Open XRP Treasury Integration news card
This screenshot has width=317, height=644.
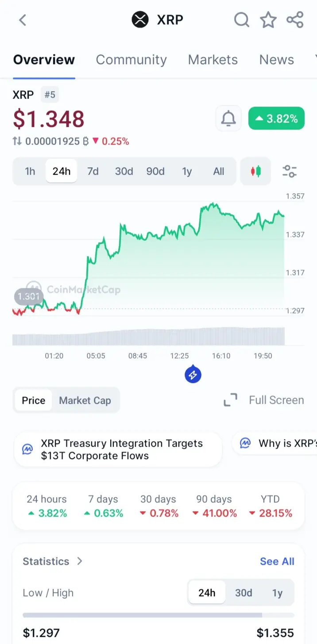(x=118, y=449)
